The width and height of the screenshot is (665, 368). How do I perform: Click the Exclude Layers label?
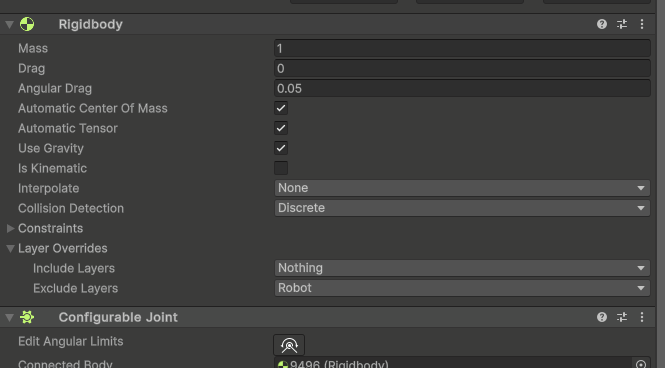tap(75, 288)
